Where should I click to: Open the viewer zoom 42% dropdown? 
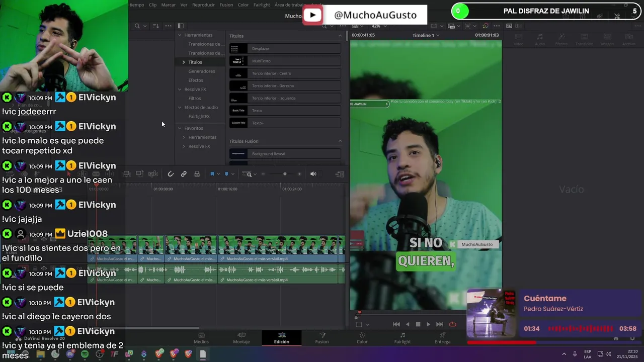click(x=380, y=26)
